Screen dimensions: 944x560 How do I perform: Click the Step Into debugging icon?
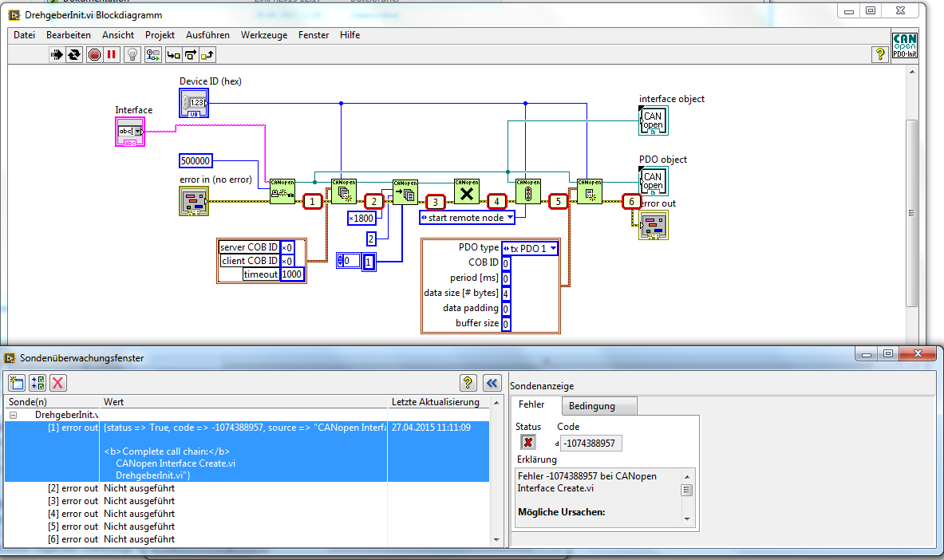pos(172,54)
